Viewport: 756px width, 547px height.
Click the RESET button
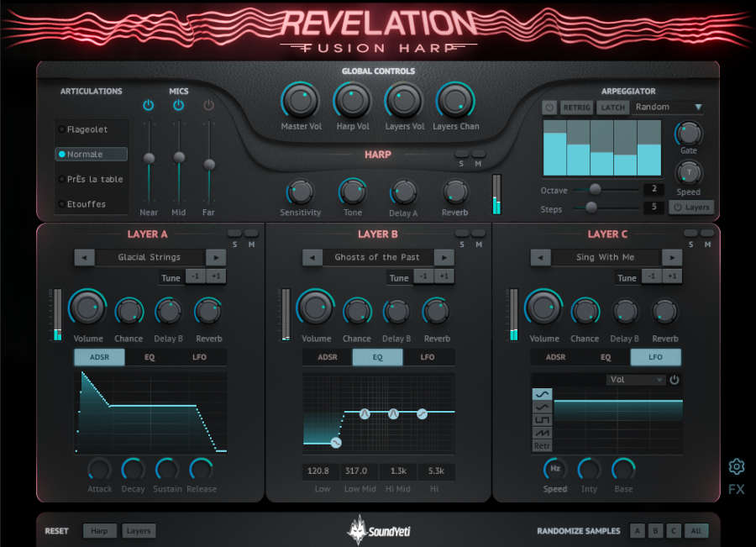coord(55,530)
